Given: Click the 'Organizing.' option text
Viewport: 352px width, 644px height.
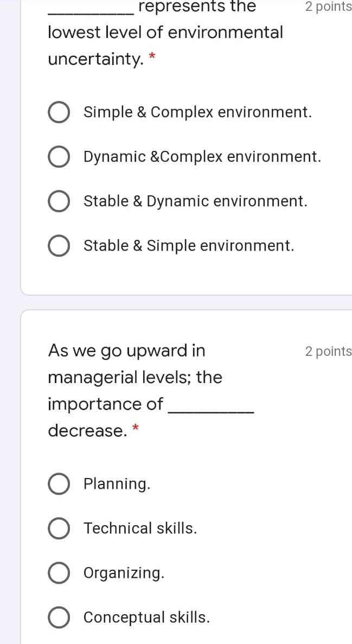Looking at the screenshot, I should coord(124,573).
